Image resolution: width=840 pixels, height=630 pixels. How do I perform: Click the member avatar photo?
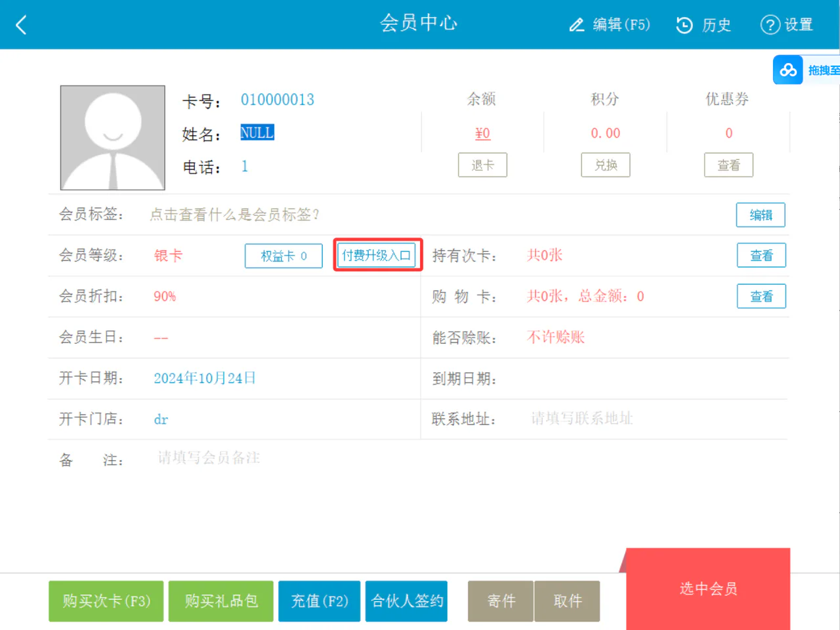click(113, 138)
